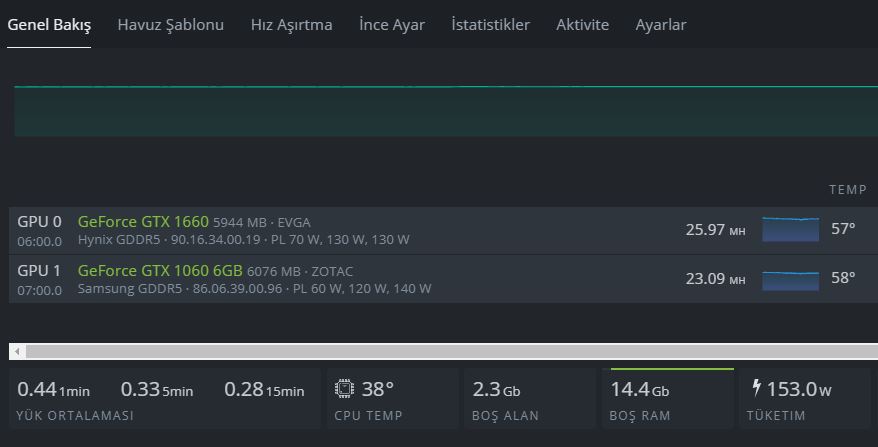Click the scrollbar left arrow
Viewport: 878px width, 447px height.
[x=17, y=352]
